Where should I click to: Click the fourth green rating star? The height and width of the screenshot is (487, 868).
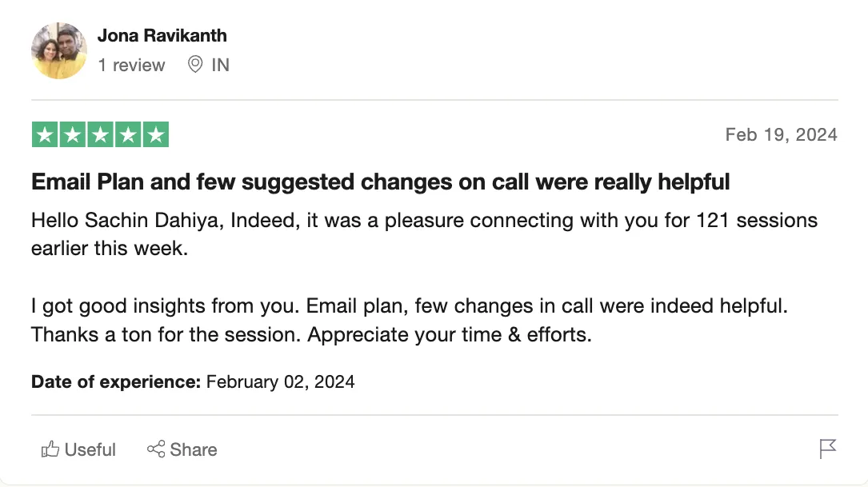tap(128, 135)
